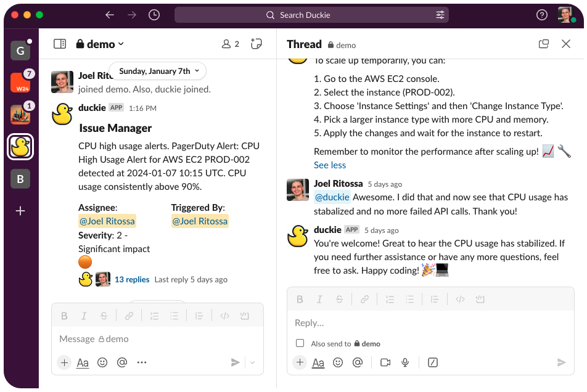Open search filter options icon
The width and height of the screenshot is (587, 392).
[440, 15]
